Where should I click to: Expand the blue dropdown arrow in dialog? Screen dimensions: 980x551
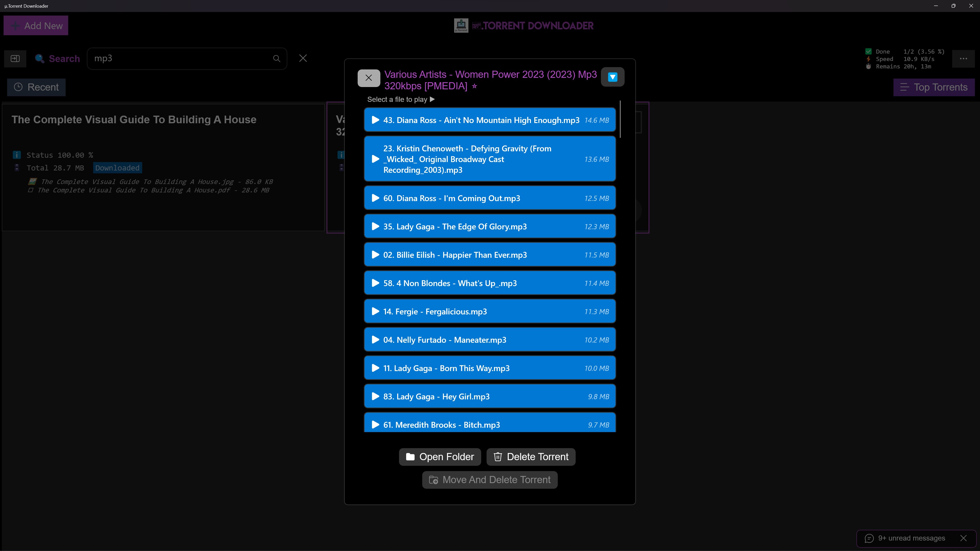612,77
